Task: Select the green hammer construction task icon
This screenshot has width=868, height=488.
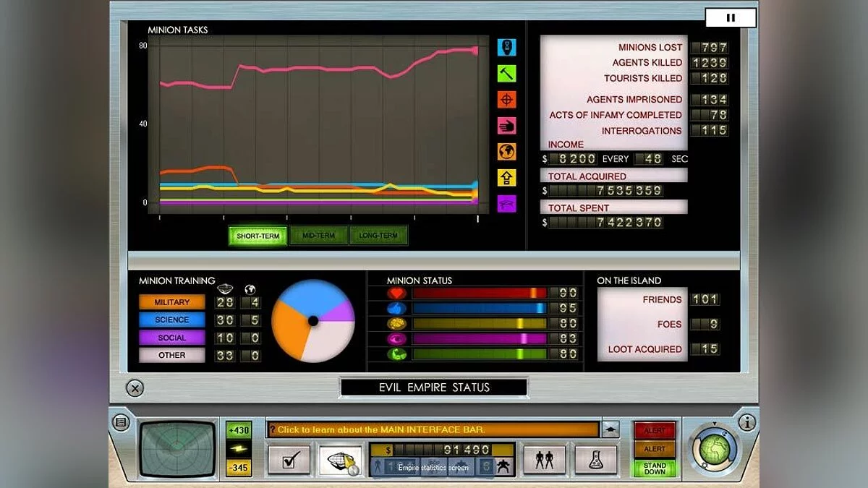Action: tap(507, 74)
